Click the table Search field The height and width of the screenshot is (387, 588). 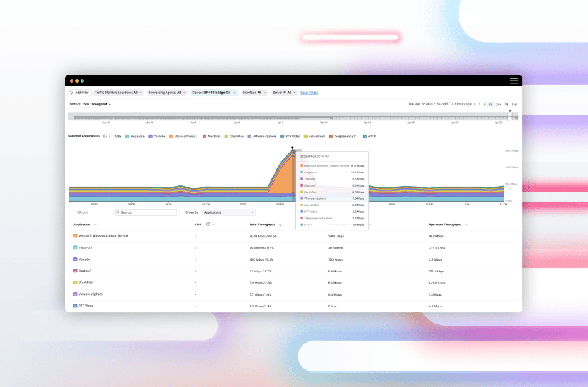[147, 212]
